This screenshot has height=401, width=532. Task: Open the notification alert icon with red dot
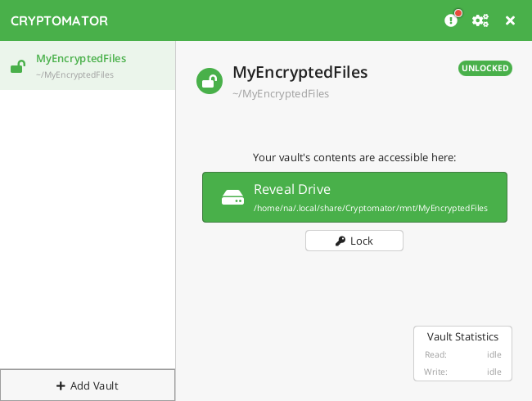click(x=451, y=20)
